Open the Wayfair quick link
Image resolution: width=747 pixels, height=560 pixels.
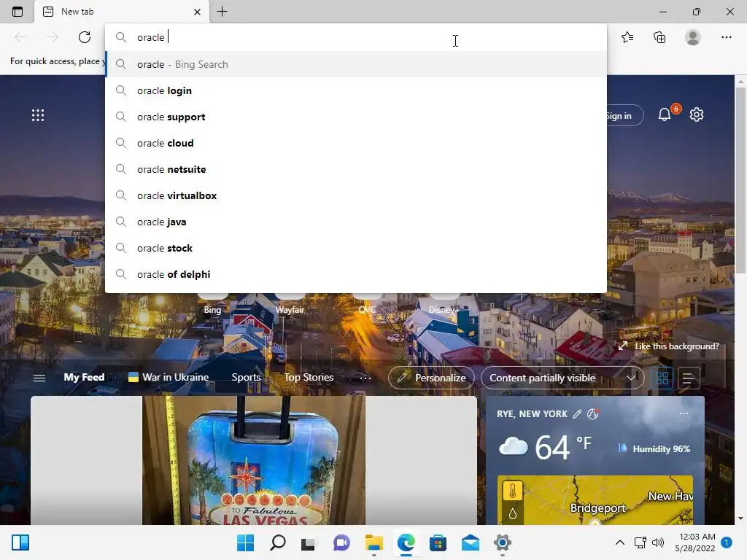pos(290,309)
